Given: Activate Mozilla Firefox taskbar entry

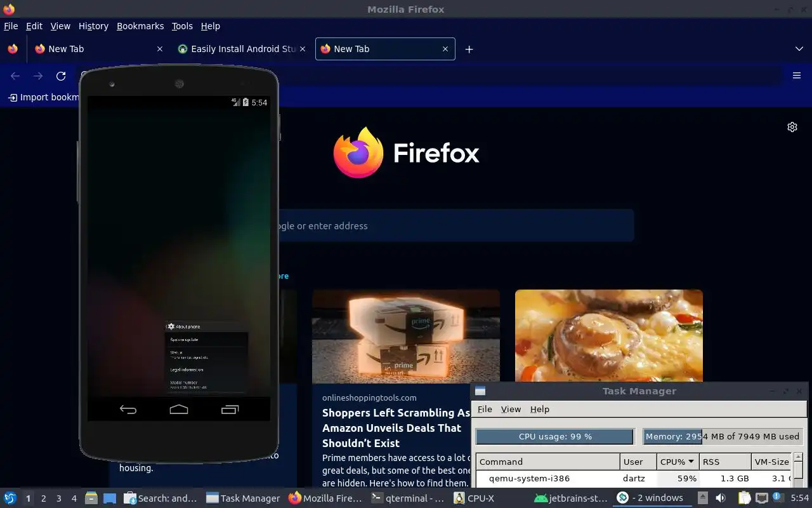Looking at the screenshot, I should 326,498.
